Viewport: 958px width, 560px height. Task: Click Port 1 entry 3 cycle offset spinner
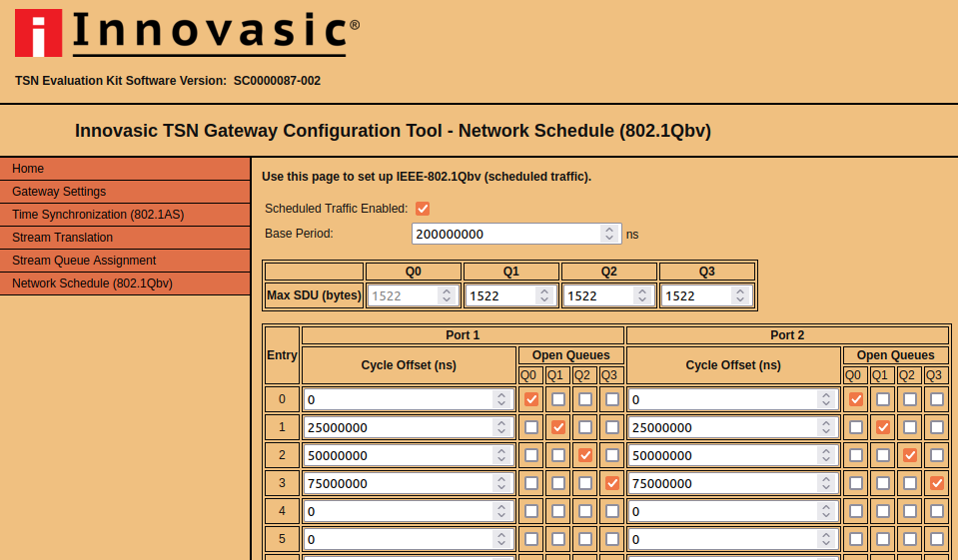coord(501,484)
